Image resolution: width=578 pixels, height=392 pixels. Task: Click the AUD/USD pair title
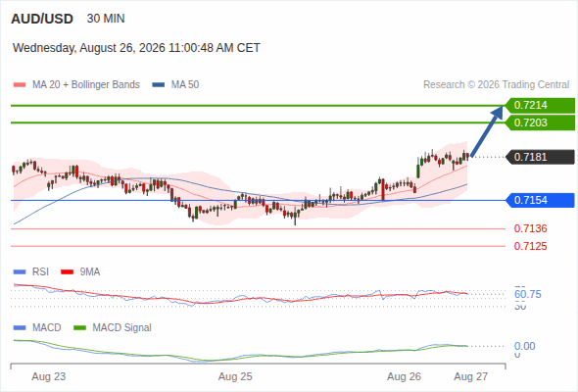pos(42,19)
